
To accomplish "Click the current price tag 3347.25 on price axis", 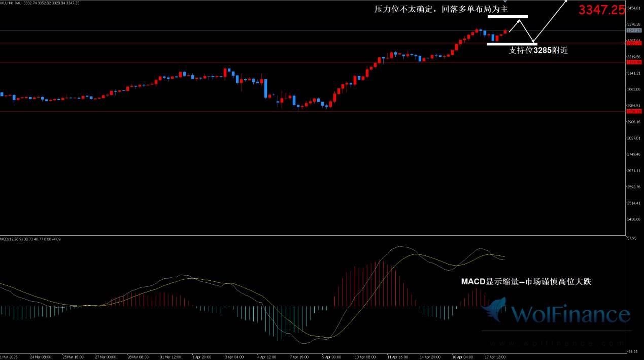I will click(x=633, y=30).
